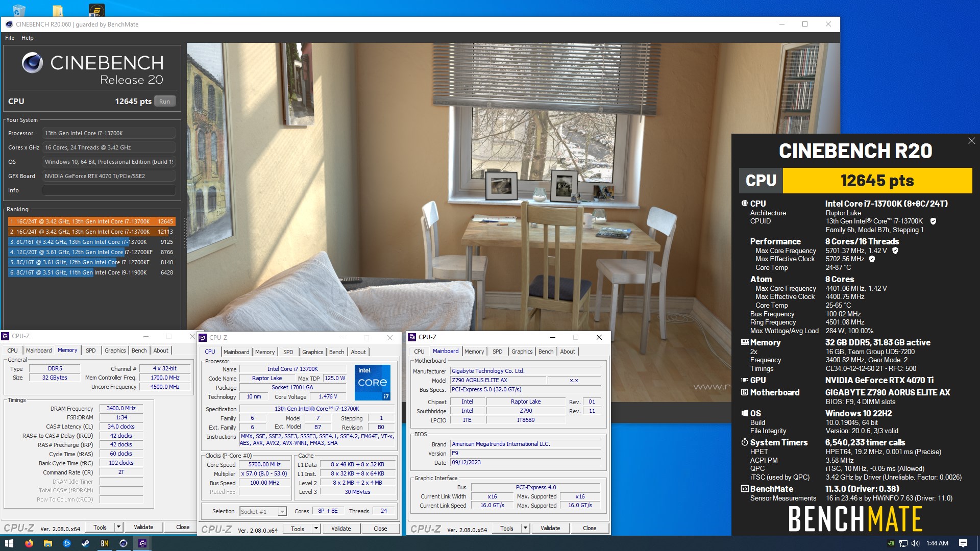Image resolution: width=980 pixels, height=551 pixels.
Task: Click the GFX Board value RTX 4070 Ti
Action: click(x=109, y=176)
